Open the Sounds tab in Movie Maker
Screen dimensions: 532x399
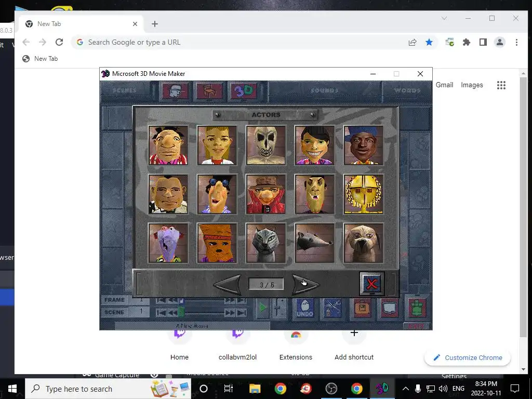point(324,90)
